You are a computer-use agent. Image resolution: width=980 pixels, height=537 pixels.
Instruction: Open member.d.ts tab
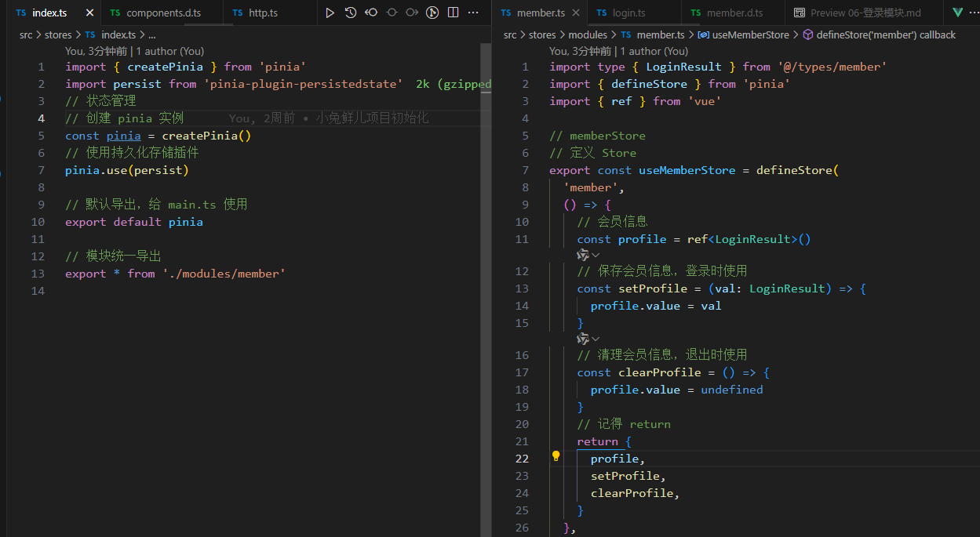point(734,13)
